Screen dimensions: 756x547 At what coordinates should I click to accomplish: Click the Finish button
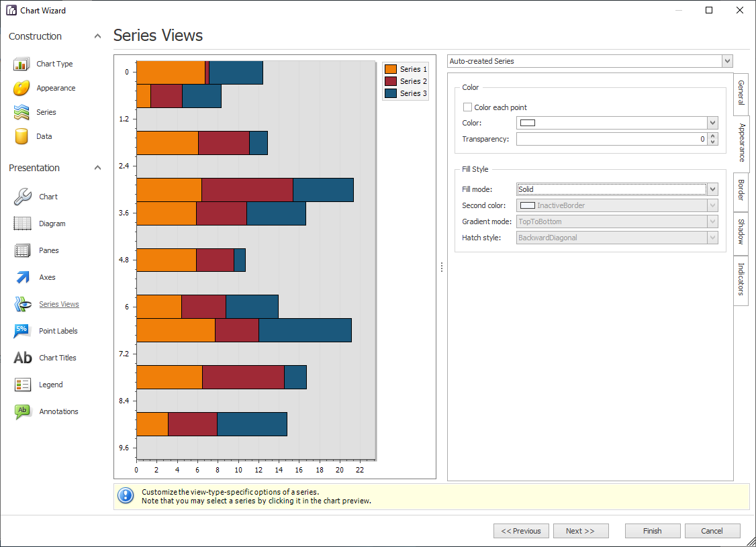(652, 530)
